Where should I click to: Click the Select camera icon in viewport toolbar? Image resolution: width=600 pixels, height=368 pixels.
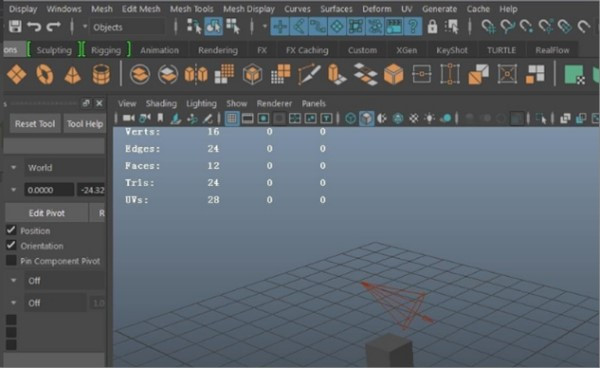point(128,118)
